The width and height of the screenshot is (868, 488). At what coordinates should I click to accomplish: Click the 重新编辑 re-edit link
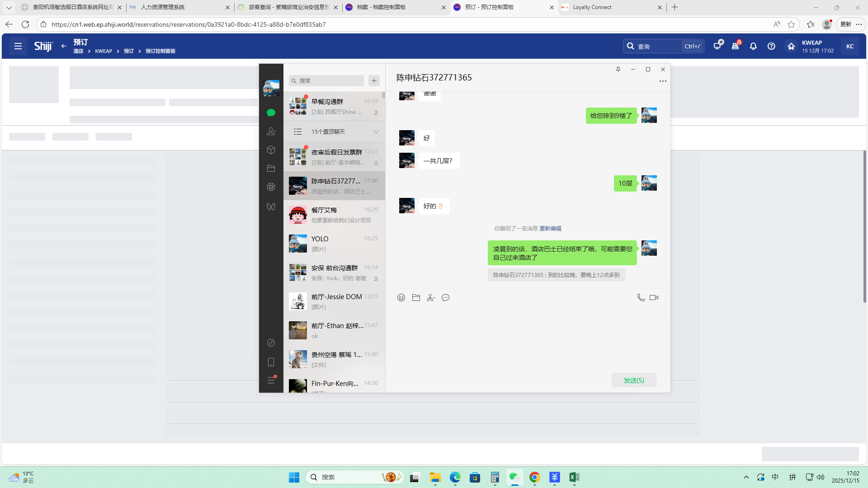(x=550, y=229)
